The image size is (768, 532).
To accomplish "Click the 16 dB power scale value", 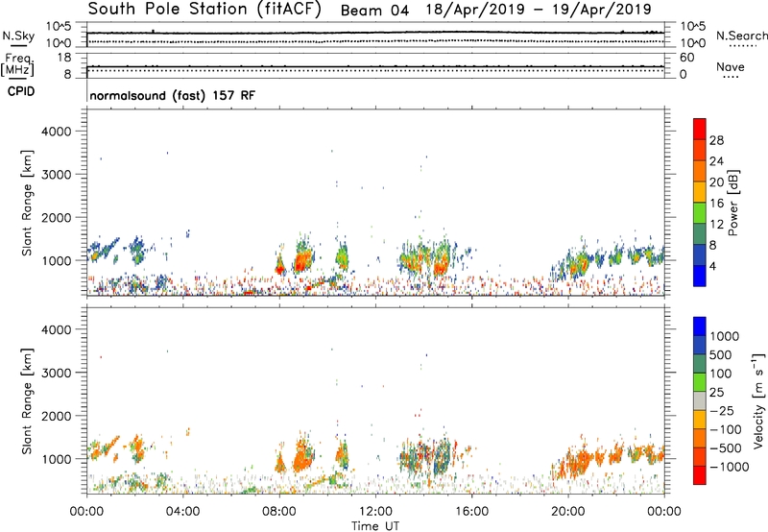I will (x=716, y=204).
